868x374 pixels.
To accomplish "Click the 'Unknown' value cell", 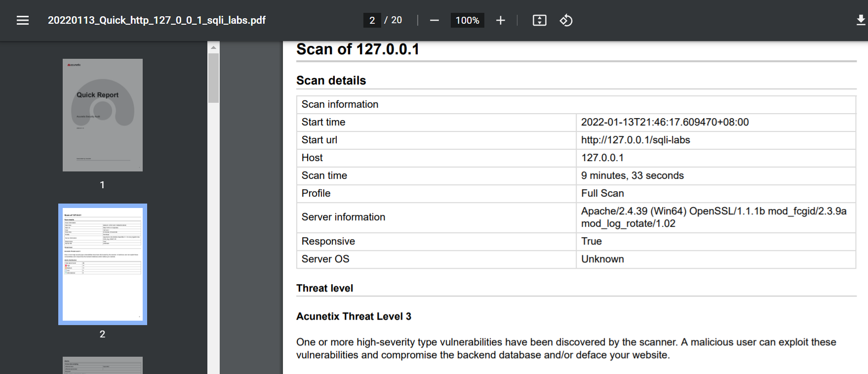I will (x=716, y=259).
